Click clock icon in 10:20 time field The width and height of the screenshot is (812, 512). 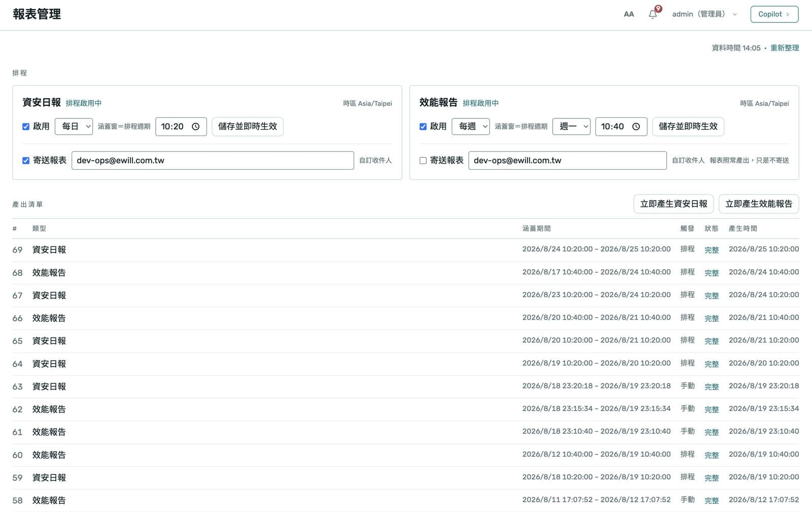(x=195, y=126)
